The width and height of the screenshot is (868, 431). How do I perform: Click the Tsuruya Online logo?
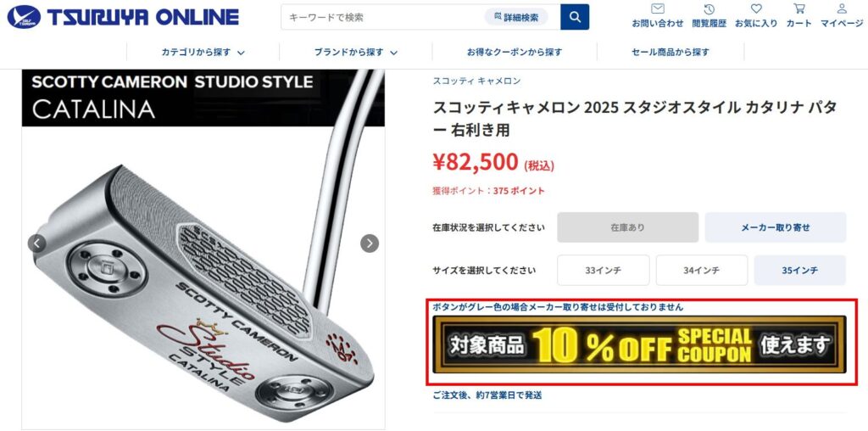coord(123,17)
